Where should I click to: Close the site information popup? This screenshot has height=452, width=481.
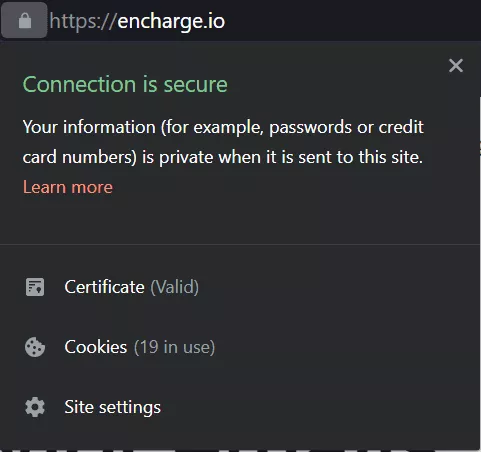[x=456, y=65]
